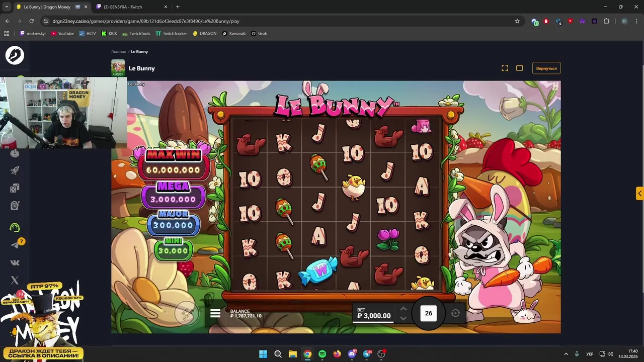Show hidden system tray icons
Image resolution: width=644 pixels, height=362 pixels.
pos(566,354)
